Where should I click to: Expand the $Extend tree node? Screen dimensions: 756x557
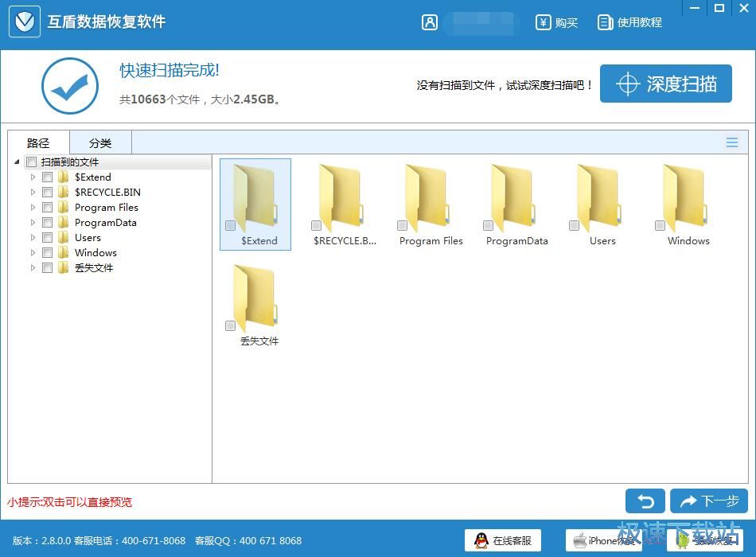(33, 177)
